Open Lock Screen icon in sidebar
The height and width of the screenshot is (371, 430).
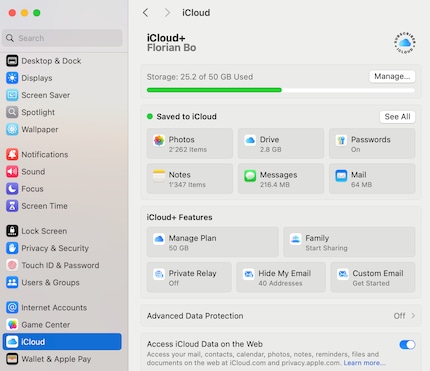point(12,231)
